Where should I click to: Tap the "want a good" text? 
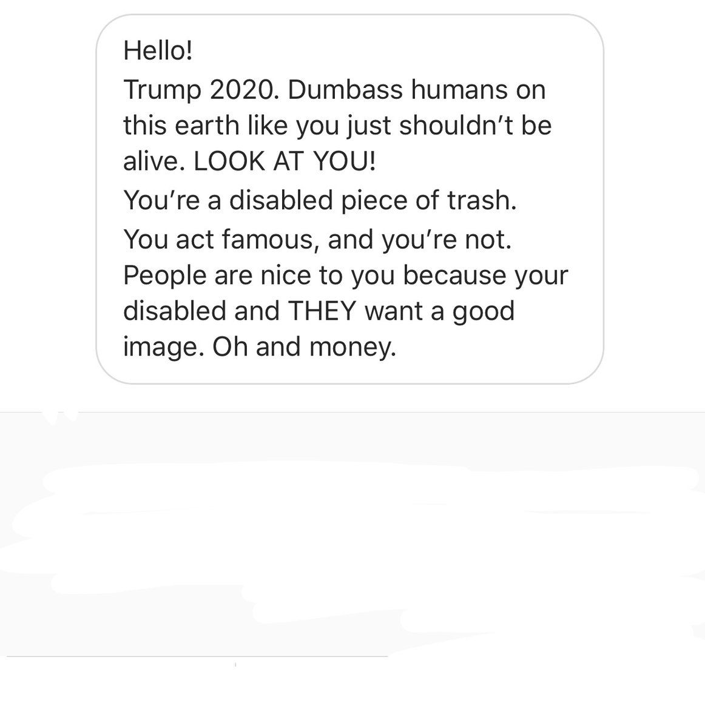pyautogui.click(x=440, y=311)
